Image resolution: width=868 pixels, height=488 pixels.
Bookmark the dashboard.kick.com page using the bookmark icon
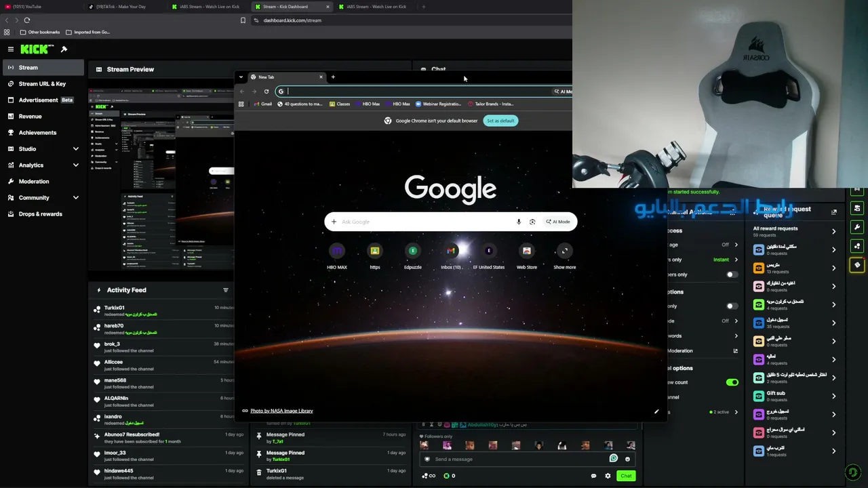(243, 20)
